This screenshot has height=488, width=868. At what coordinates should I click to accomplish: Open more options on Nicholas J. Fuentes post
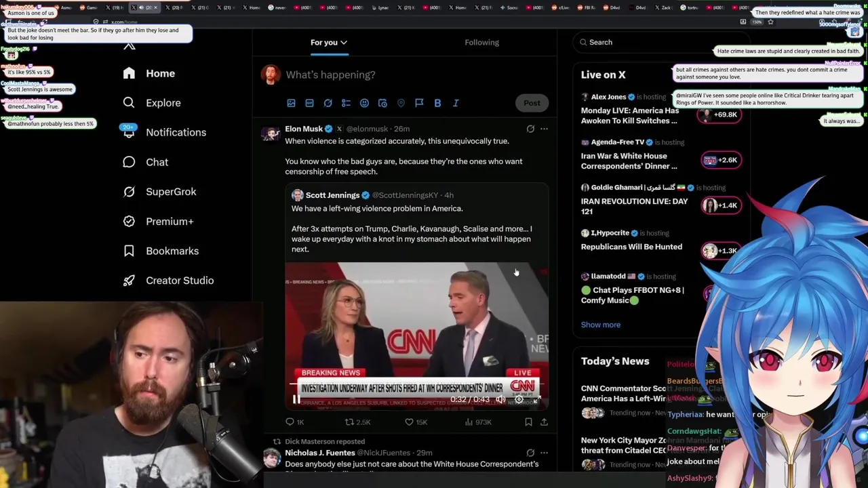pos(544,453)
